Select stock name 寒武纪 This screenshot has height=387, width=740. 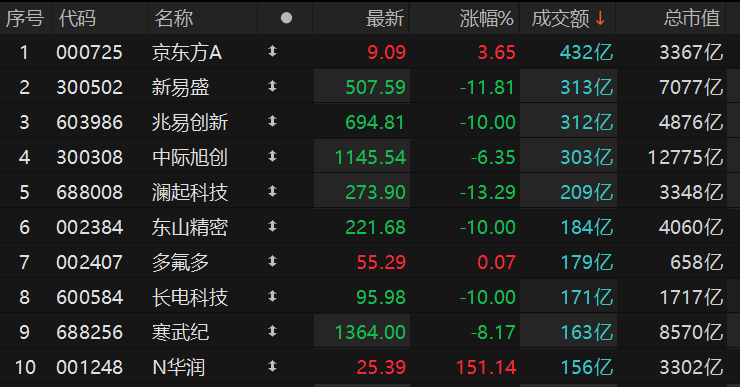point(180,332)
